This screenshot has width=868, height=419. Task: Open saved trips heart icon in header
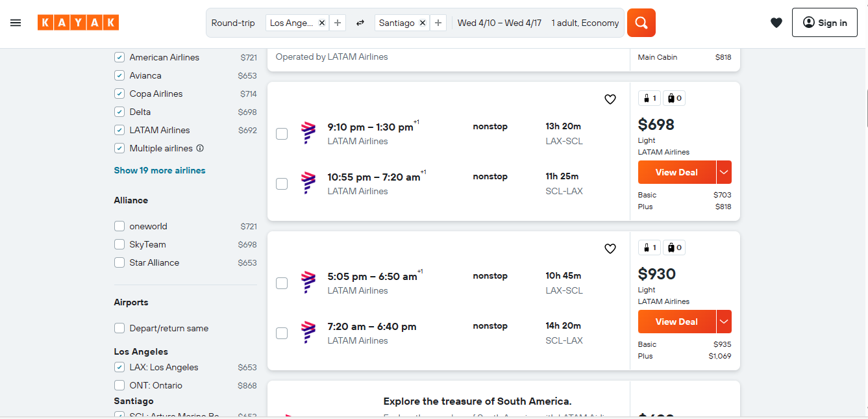click(x=776, y=23)
